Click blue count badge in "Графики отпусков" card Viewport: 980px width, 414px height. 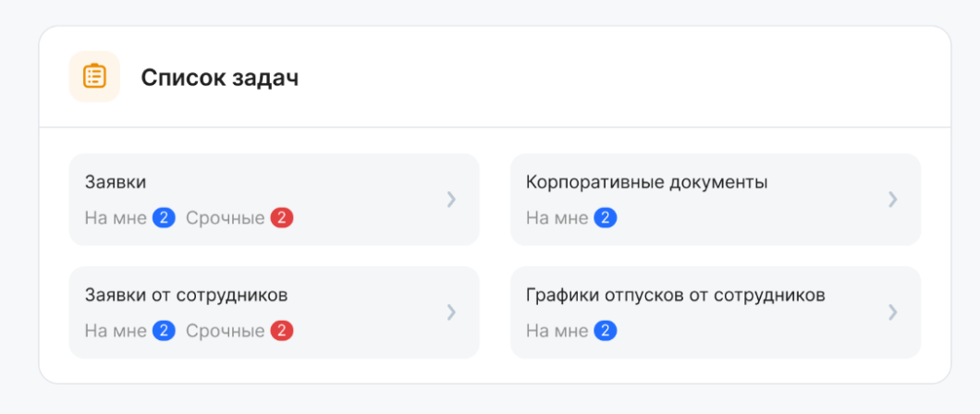tap(606, 331)
